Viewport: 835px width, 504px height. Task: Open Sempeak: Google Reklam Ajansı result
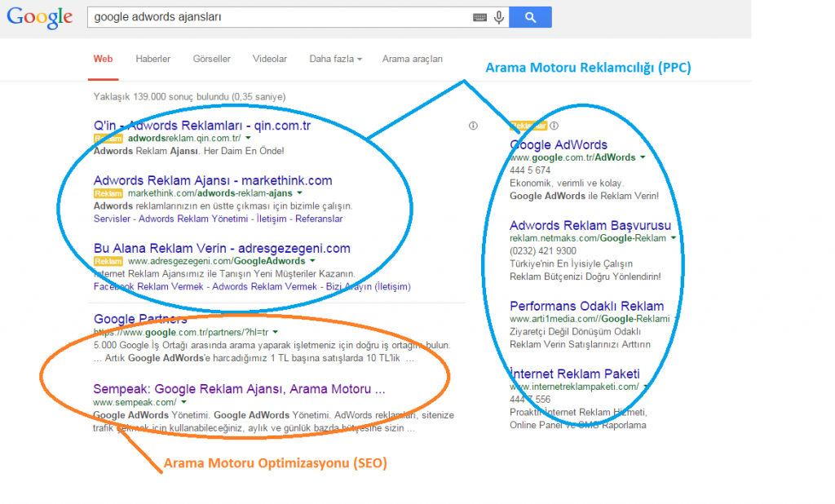pos(239,388)
